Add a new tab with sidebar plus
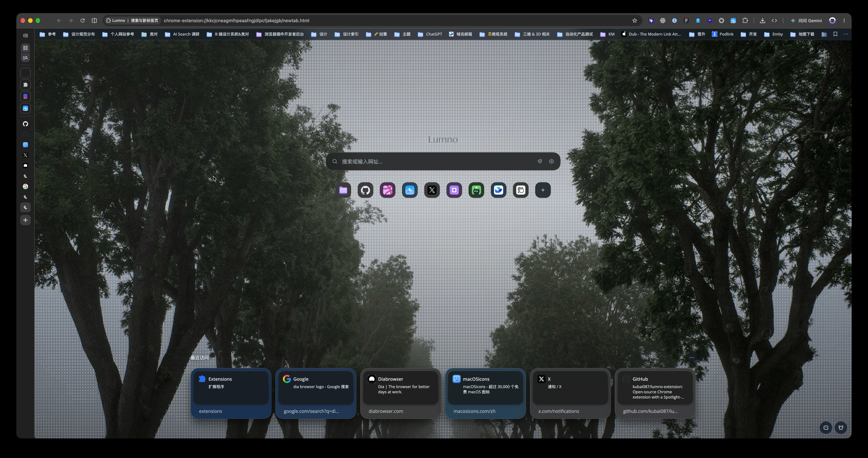The height and width of the screenshot is (458, 868). pos(25,220)
